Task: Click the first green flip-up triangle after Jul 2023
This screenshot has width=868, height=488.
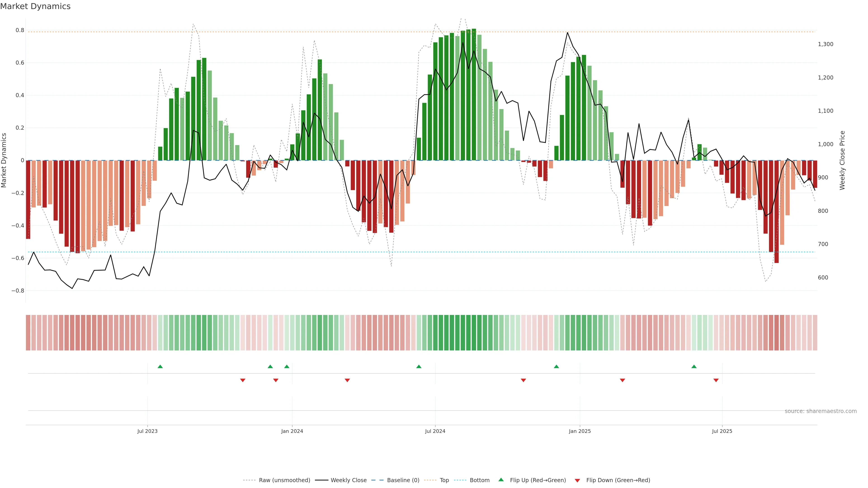Action: [x=160, y=366]
